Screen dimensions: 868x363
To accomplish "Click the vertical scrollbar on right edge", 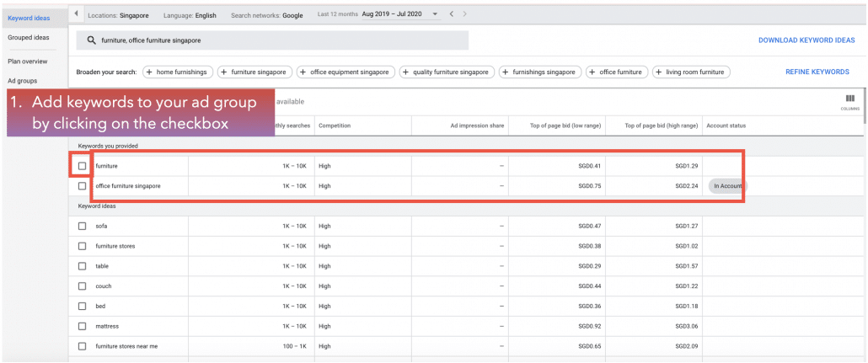I will [865, 105].
